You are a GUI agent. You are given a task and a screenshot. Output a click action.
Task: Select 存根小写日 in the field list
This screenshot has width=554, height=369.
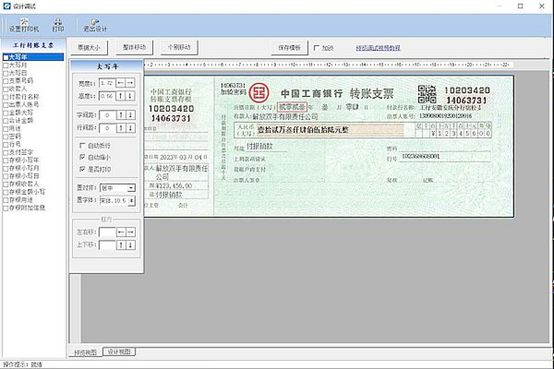[x=24, y=176]
